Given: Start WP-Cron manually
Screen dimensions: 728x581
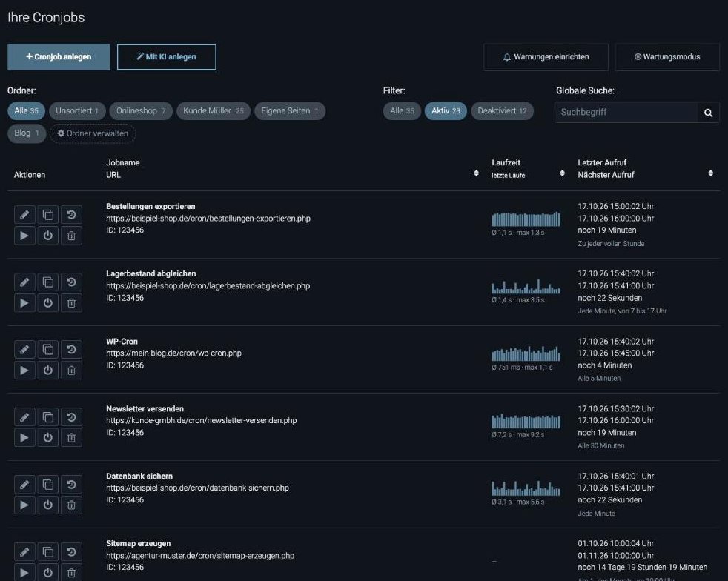Looking at the screenshot, I should click(x=24, y=371).
